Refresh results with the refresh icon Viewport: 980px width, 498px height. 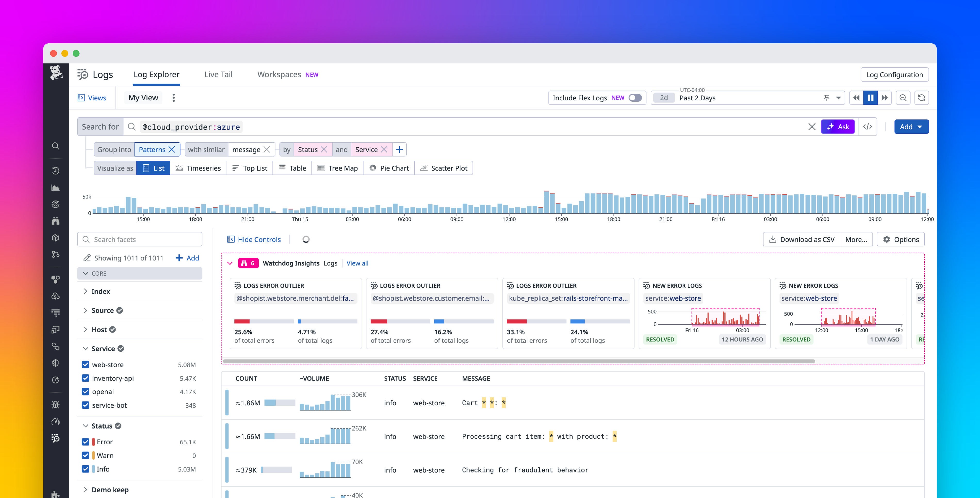(x=921, y=98)
